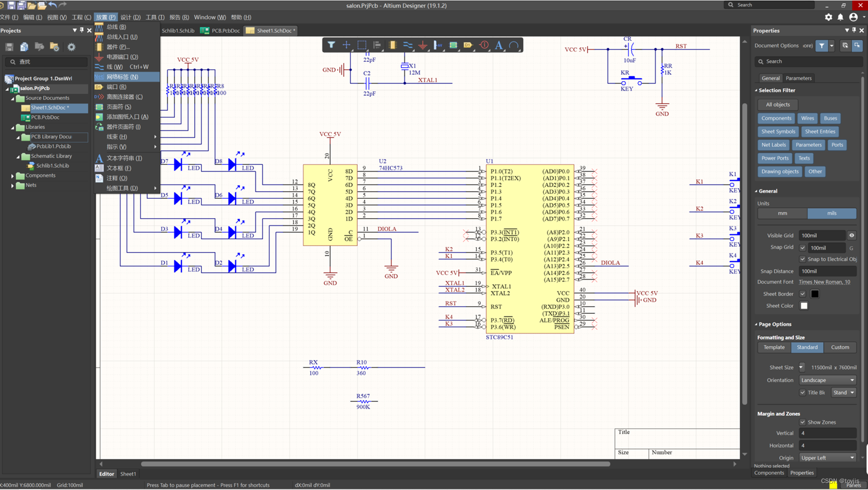Select the Custom page format button
868x490 pixels.
840,347
